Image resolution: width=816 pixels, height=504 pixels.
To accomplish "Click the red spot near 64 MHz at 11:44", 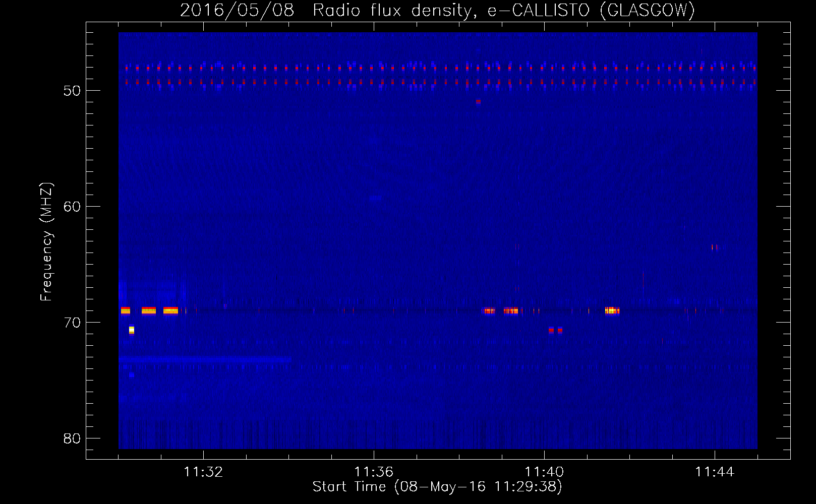I will (x=714, y=247).
